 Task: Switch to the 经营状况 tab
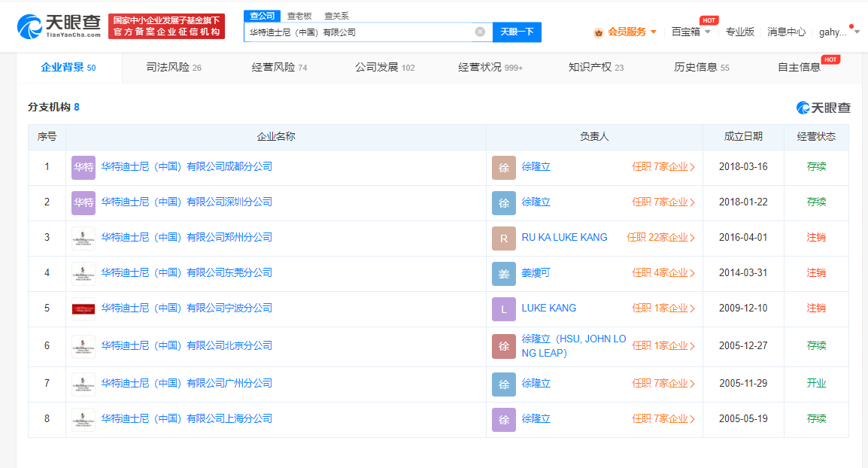[x=490, y=68]
